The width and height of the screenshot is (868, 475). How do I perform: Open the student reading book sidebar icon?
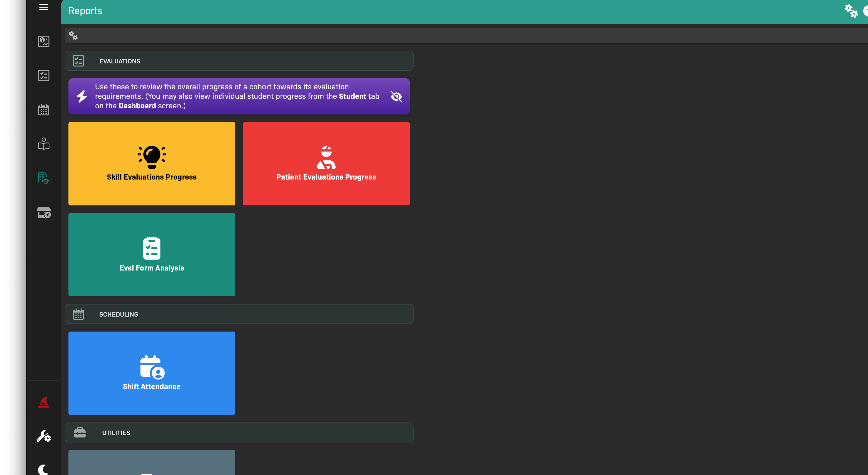(43, 144)
